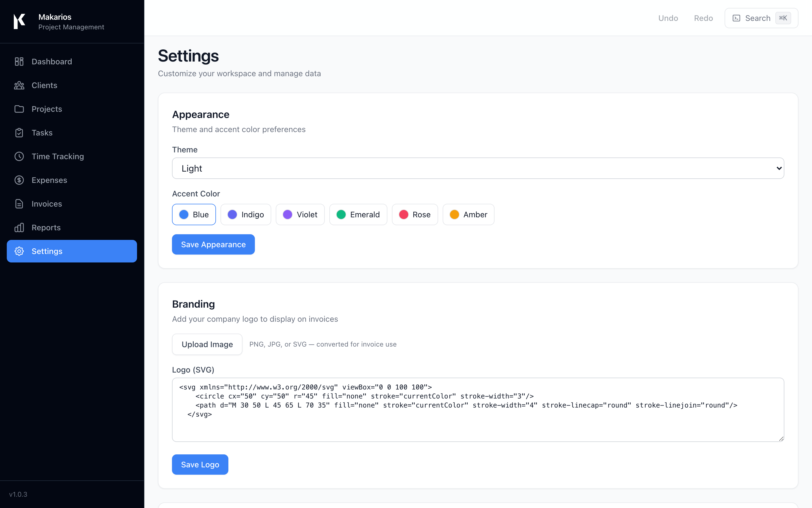Click inside the Logo SVG textarea

coord(478,410)
